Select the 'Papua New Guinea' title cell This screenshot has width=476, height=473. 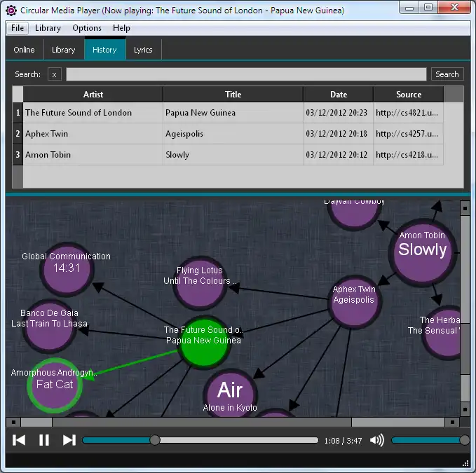[233, 113]
